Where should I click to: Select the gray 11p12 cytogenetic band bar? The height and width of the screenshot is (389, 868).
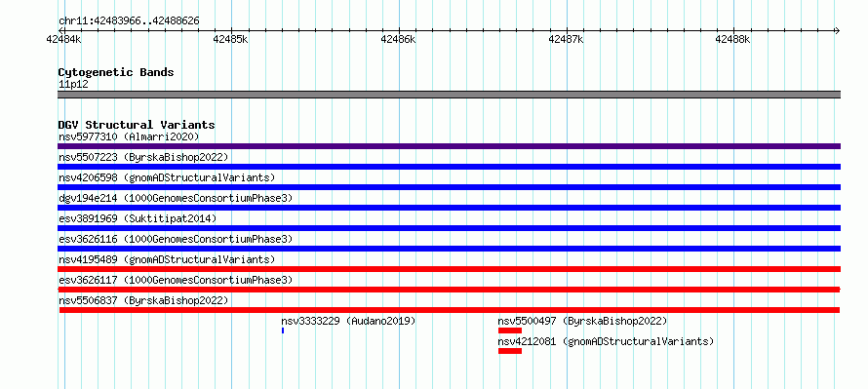click(449, 95)
